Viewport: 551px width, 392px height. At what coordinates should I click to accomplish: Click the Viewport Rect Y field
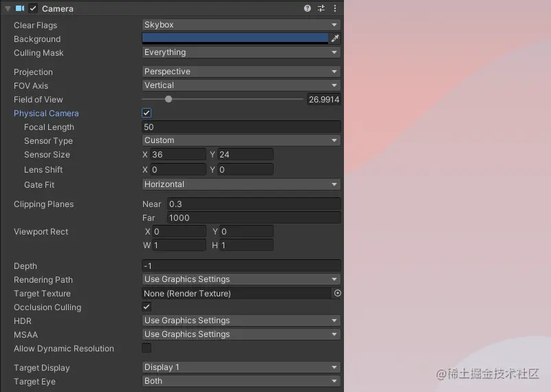[246, 232]
